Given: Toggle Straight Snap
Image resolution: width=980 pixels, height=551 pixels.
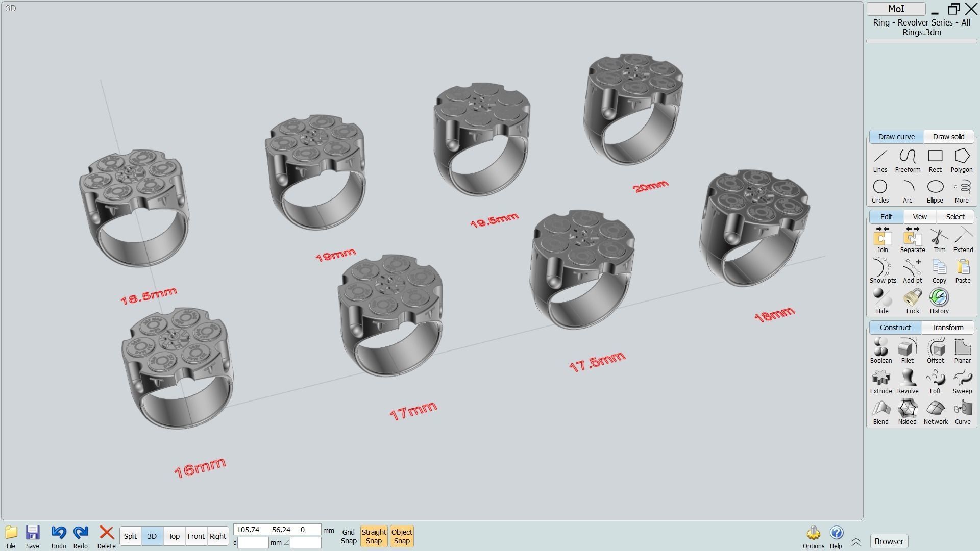Looking at the screenshot, I should (374, 536).
